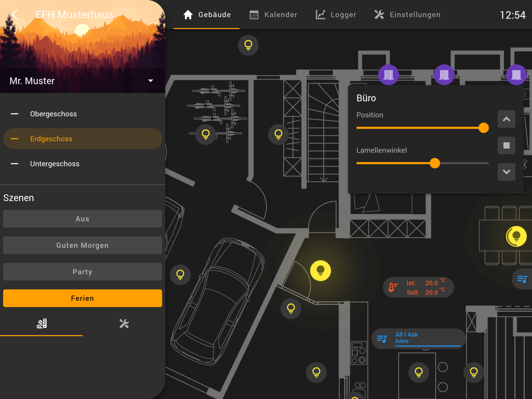
Task: Open the Logger tab
Action: pyautogui.click(x=336, y=15)
